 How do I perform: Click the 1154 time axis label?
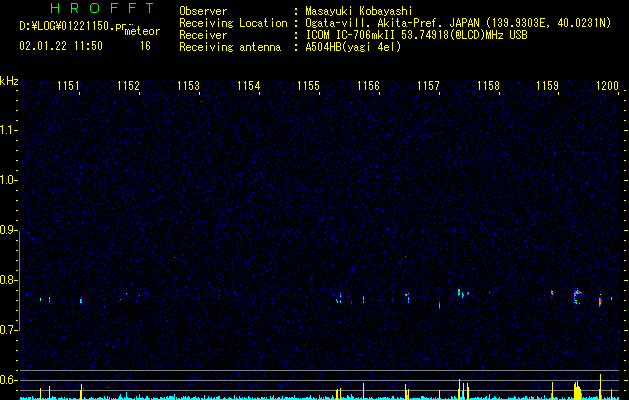coord(248,86)
